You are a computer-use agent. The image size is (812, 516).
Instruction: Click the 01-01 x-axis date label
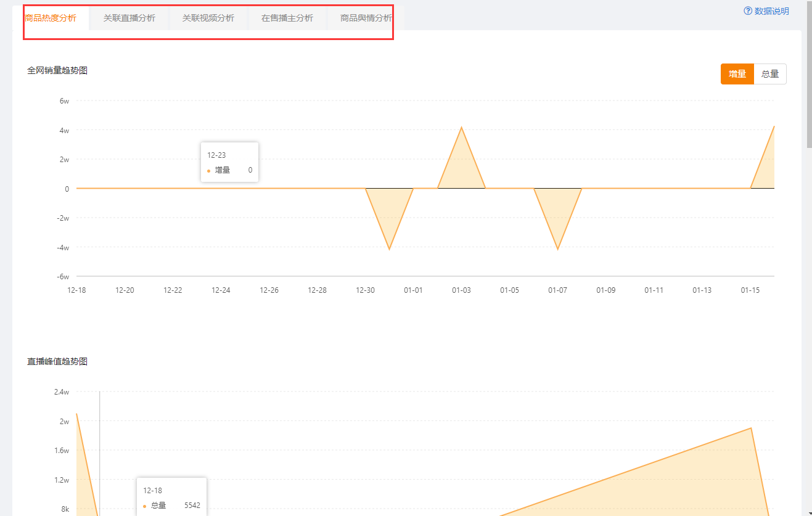tap(413, 290)
